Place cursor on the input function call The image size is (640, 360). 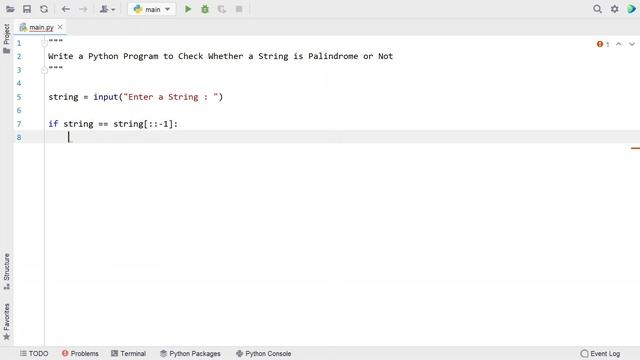pyautogui.click(x=106, y=97)
